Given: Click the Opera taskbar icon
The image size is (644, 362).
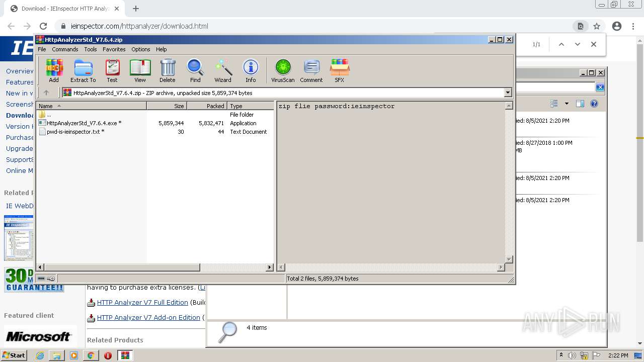Looking at the screenshot, I should [108, 355].
